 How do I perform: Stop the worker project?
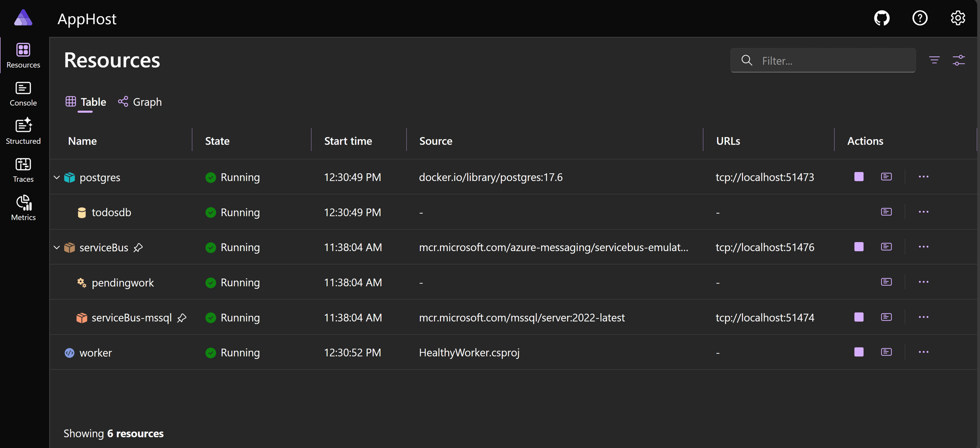[859, 352]
